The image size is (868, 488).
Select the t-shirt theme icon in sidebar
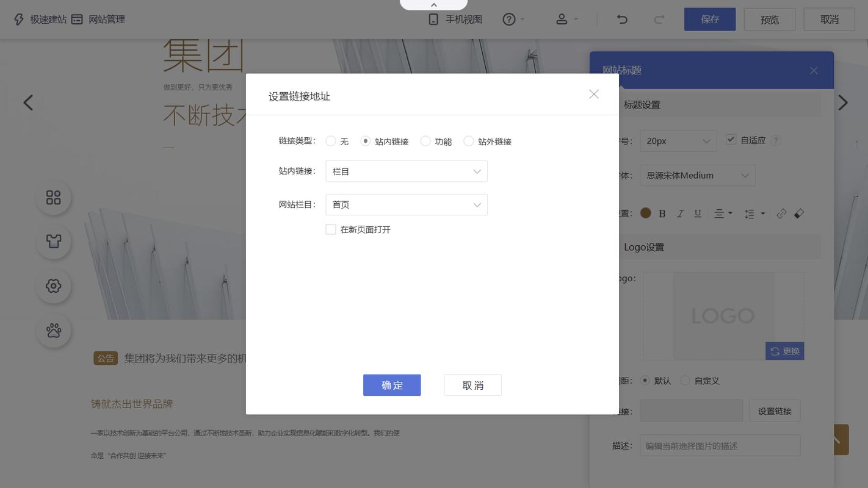pyautogui.click(x=54, y=242)
